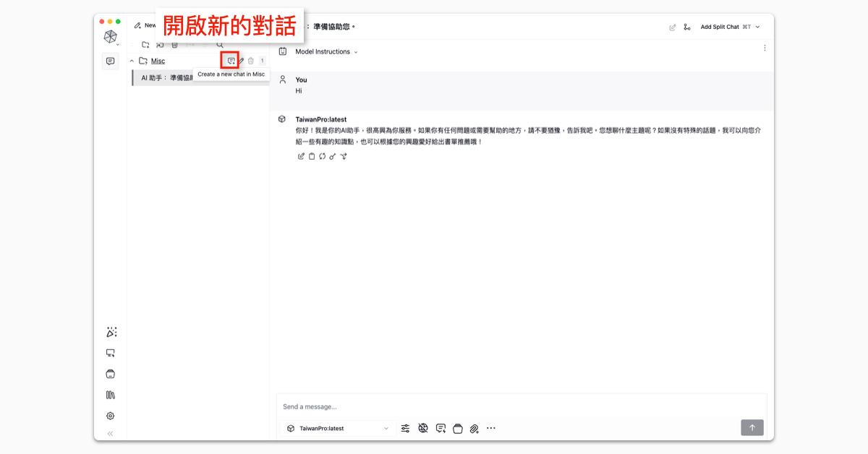Copy the TaiwanPro:latest response to clipboard

[x=312, y=156]
